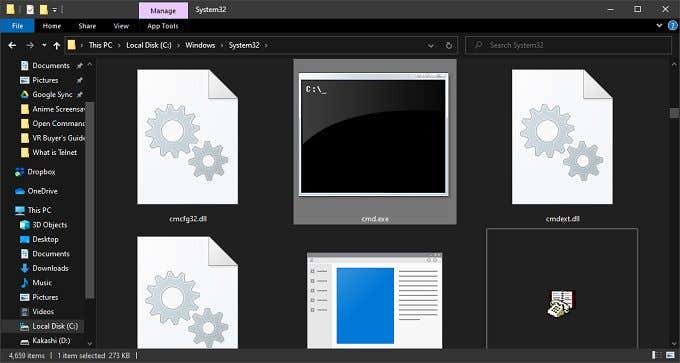The height and width of the screenshot is (363, 680).
Task: Click System32 in the breadcrumb path
Action: tap(244, 45)
